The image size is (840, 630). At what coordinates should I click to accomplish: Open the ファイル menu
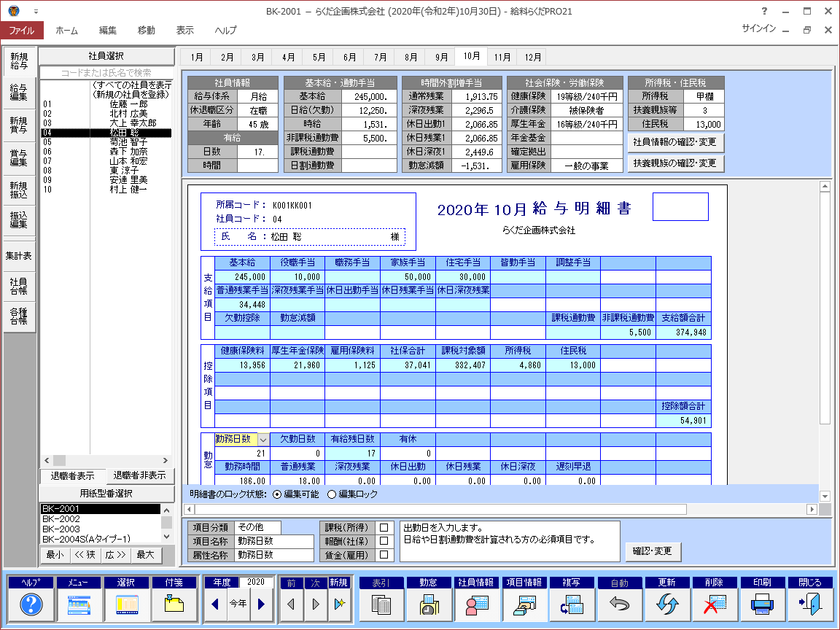click(x=22, y=31)
